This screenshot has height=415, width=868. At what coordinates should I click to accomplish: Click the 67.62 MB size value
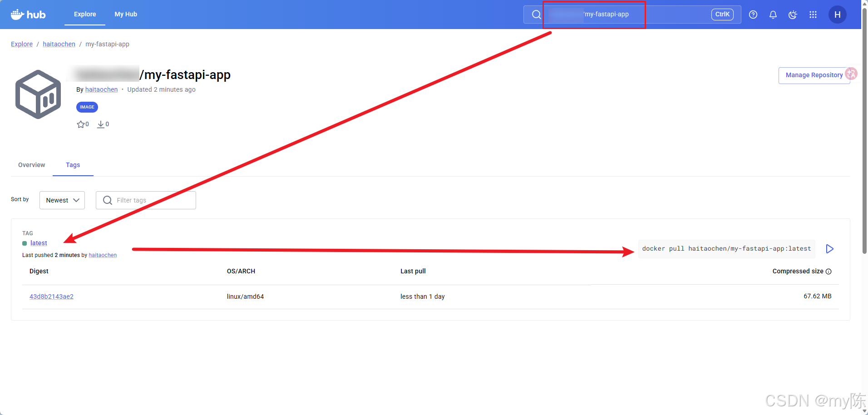(817, 296)
